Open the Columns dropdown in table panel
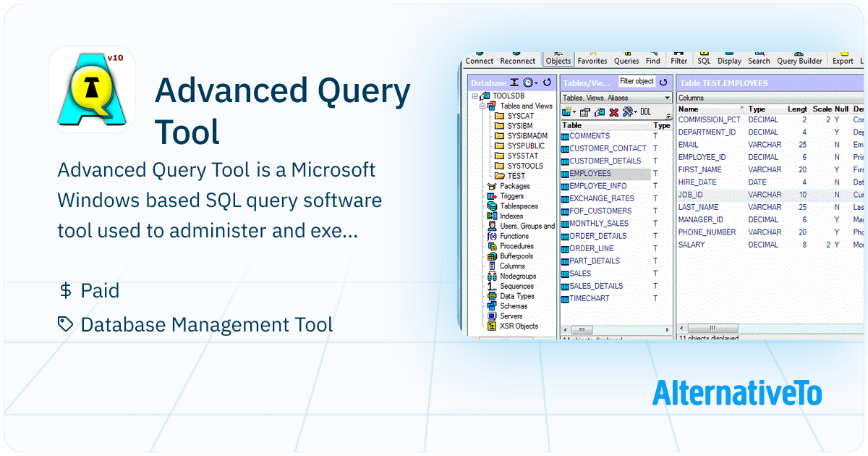This screenshot has width=868, height=456. 770,98
